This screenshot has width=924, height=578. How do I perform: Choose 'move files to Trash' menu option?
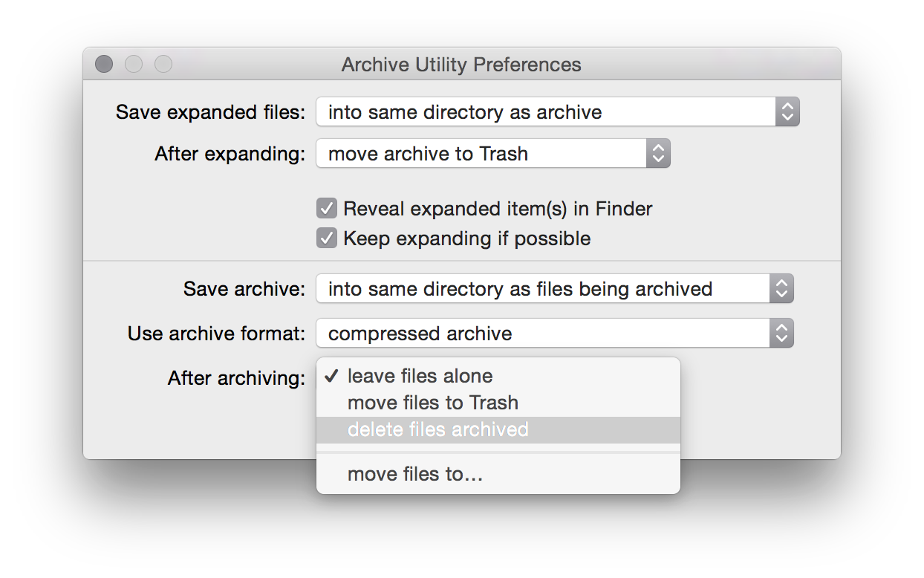click(x=498, y=403)
